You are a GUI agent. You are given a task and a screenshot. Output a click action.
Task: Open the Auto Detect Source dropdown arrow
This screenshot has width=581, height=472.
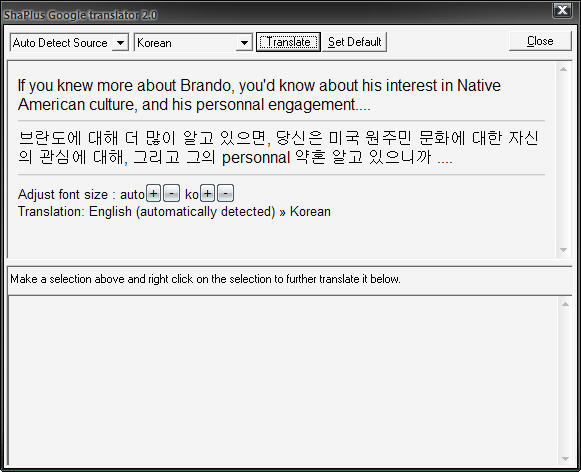tap(120, 43)
